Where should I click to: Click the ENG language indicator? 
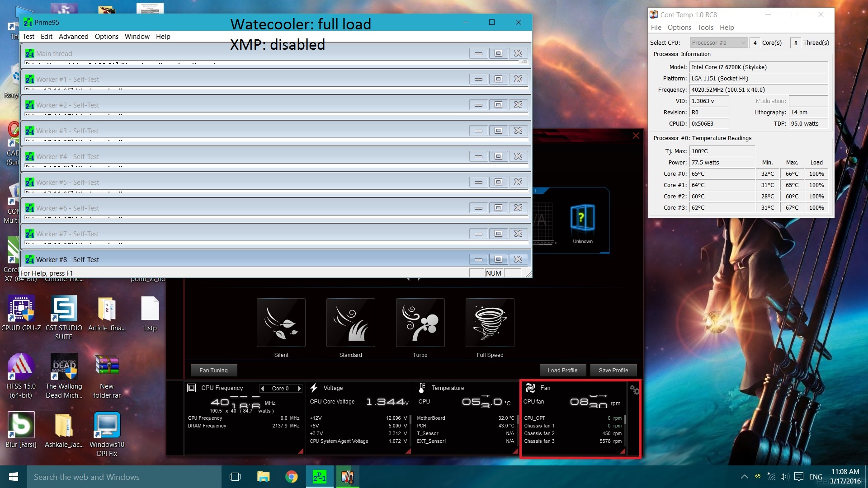coord(816,477)
